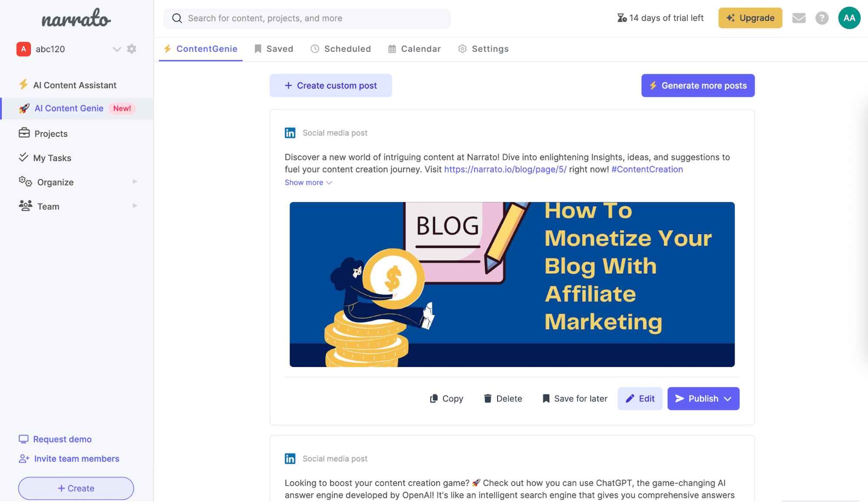Click LinkedIn icon on ChatGPT post
Image resolution: width=868 pixels, height=502 pixels.
(290, 459)
